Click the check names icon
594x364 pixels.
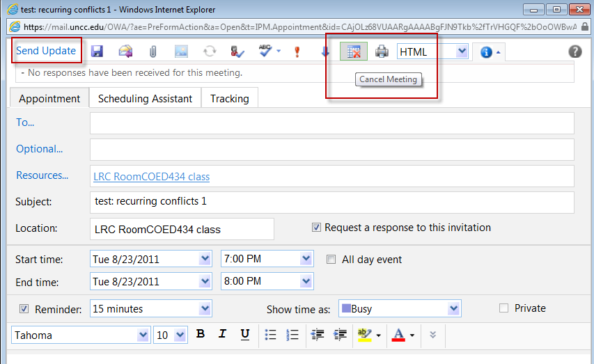(x=237, y=52)
